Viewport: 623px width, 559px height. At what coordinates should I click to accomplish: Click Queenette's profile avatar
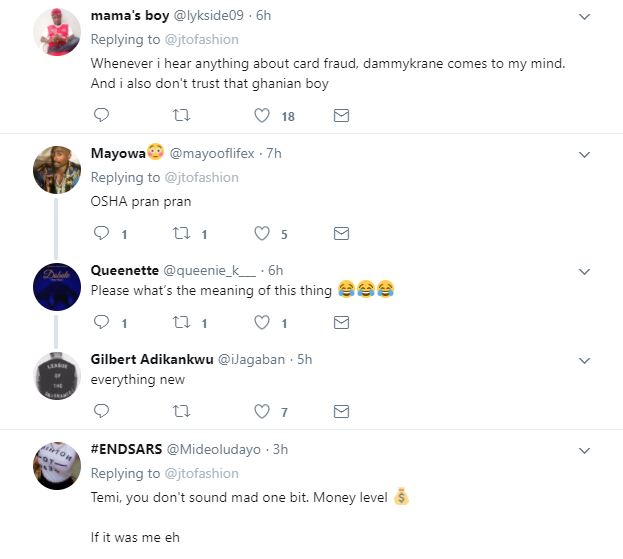coord(56,286)
